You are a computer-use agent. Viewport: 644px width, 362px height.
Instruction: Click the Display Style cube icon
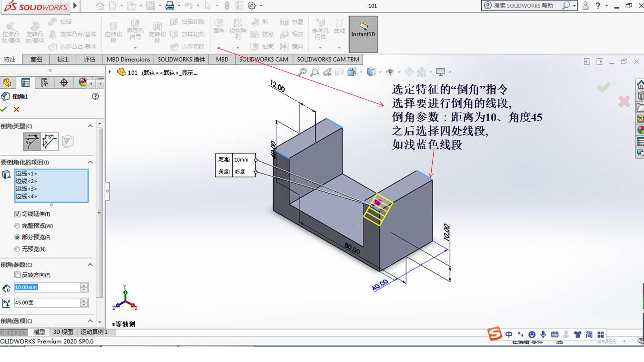(371, 72)
